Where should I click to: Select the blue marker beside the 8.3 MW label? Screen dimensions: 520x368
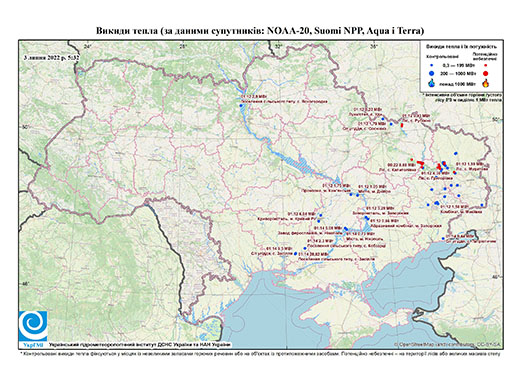(x=295, y=254)
